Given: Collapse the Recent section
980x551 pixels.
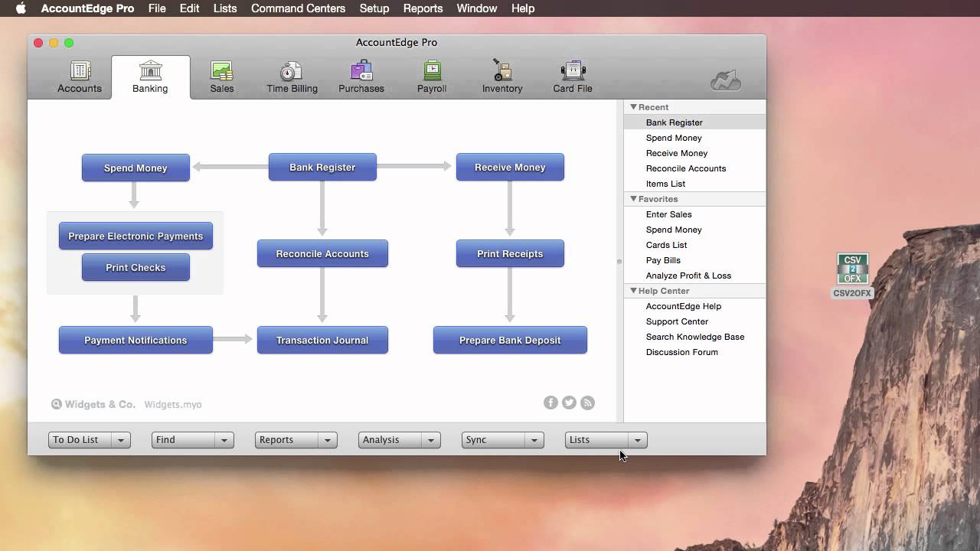Looking at the screenshot, I should point(633,107).
